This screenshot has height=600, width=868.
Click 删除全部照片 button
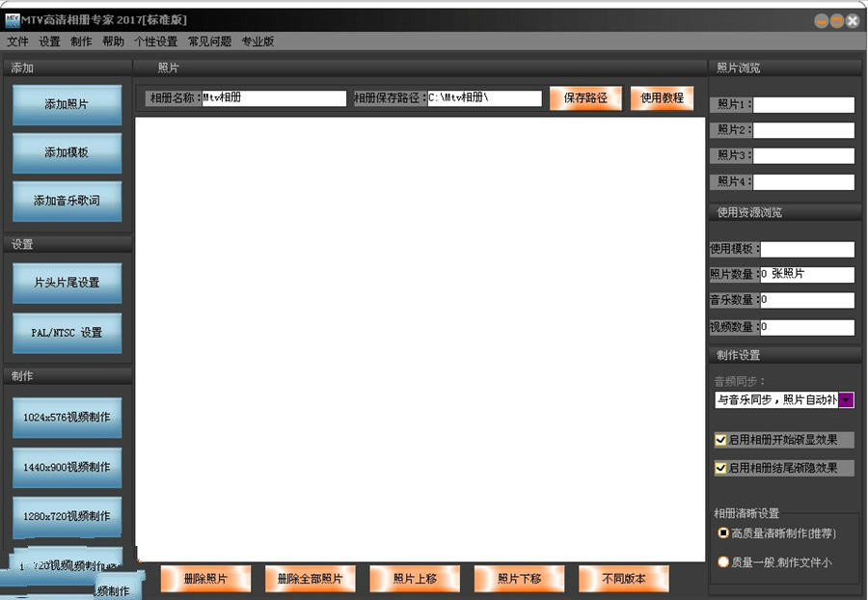coord(310,579)
